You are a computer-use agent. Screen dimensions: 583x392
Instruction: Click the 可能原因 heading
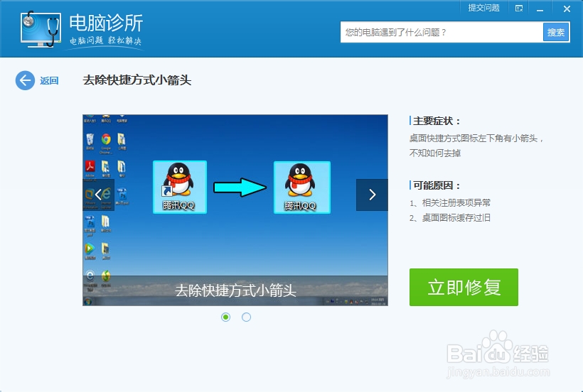point(437,185)
